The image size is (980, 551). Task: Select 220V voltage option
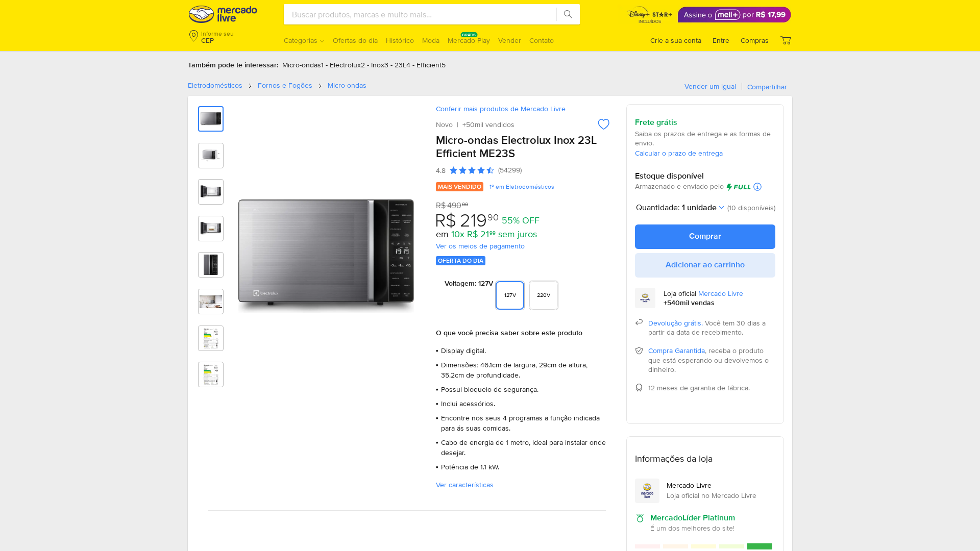(x=544, y=295)
